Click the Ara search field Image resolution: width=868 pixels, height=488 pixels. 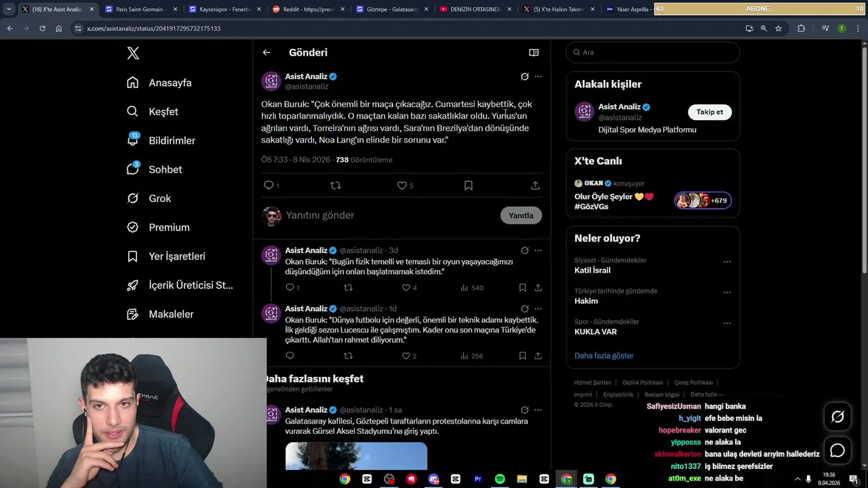(x=652, y=52)
